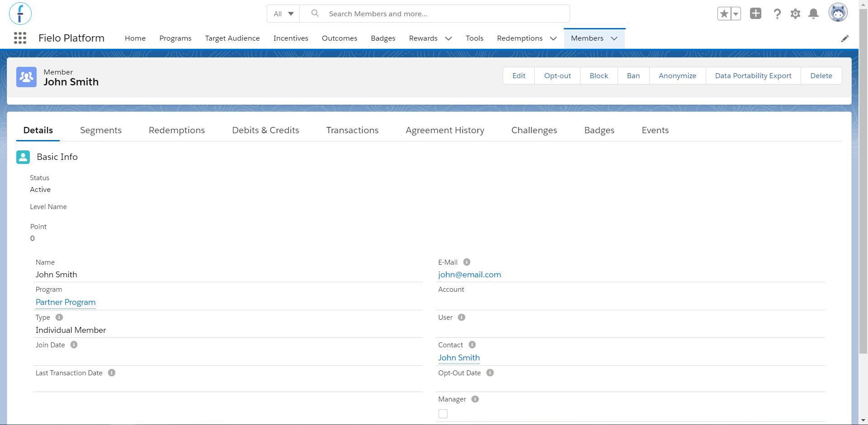Open the Incentives nav item
Screen dimensions: 868x425
[291, 38]
